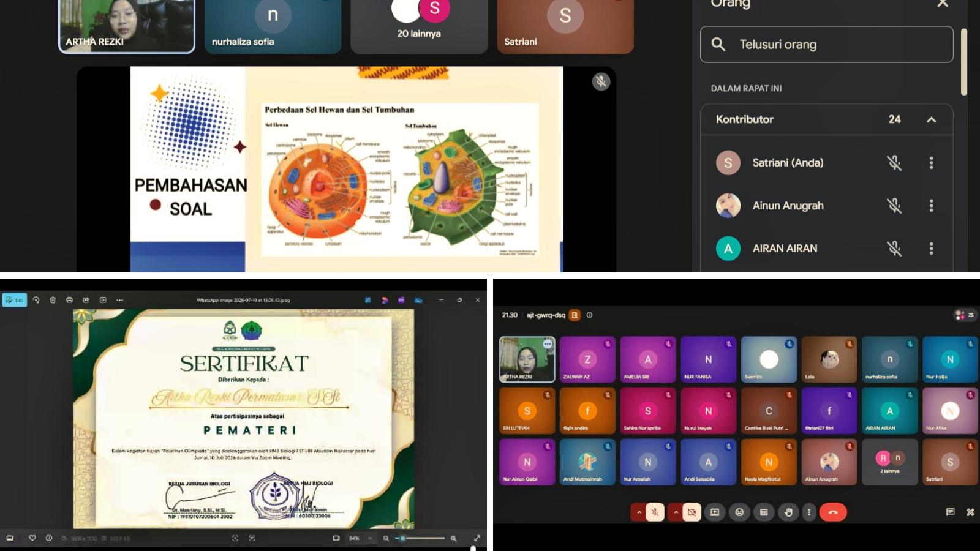Click the Edit button in Photos

pyautogui.click(x=15, y=300)
